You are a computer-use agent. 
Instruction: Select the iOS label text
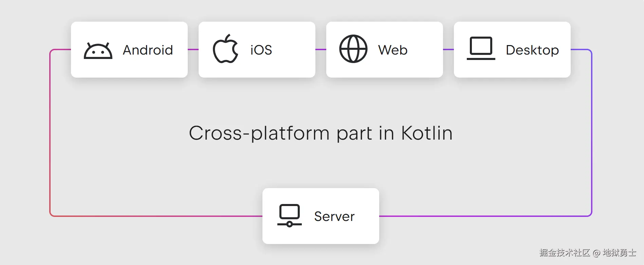[261, 50]
